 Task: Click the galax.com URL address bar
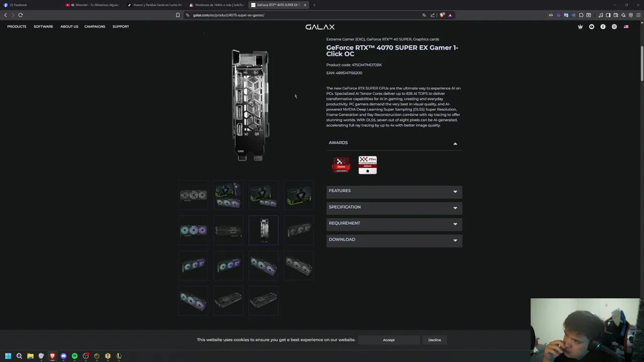pyautogui.click(x=302, y=15)
